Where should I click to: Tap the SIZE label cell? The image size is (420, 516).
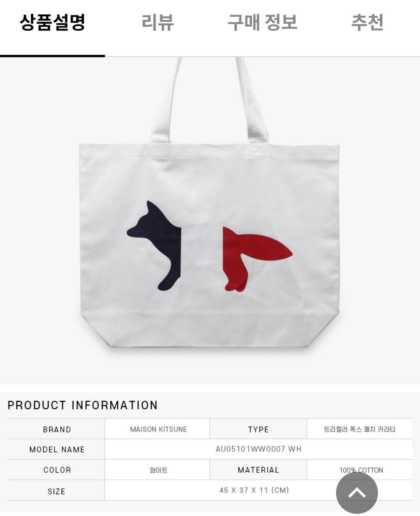pos(56,491)
